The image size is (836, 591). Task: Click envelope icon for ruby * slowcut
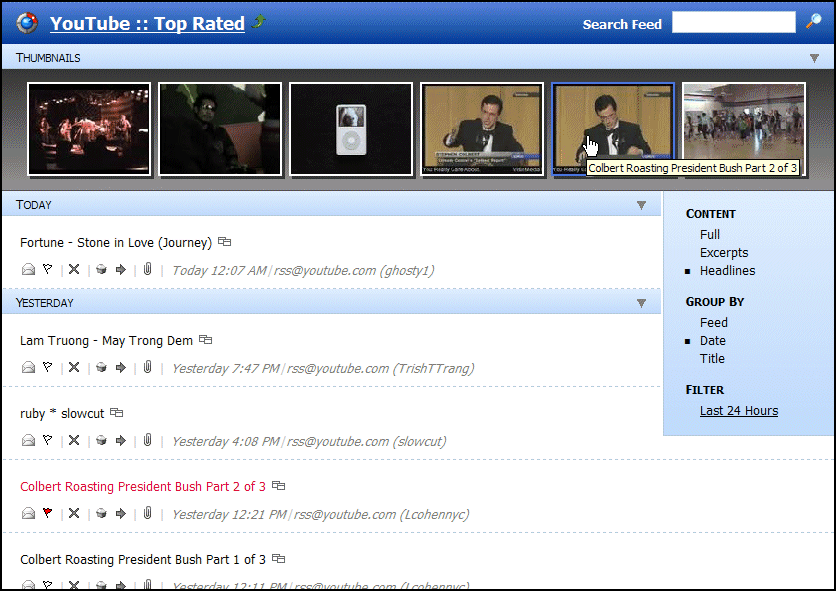(28, 440)
